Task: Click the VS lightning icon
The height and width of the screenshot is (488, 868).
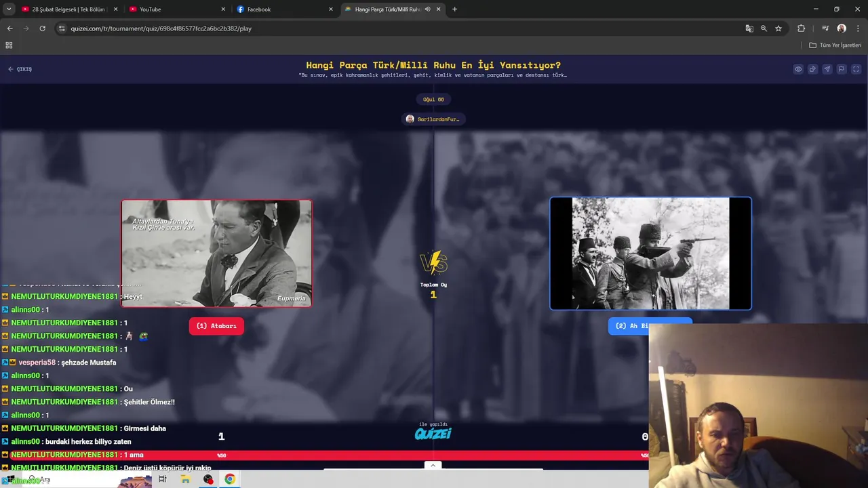Action: tap(433, 262)
